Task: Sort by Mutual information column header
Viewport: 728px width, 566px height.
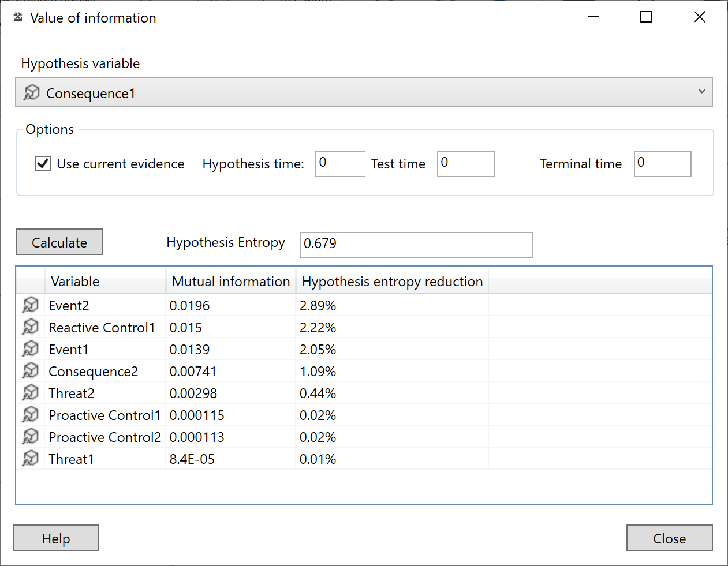Action: tap(230, 282)
